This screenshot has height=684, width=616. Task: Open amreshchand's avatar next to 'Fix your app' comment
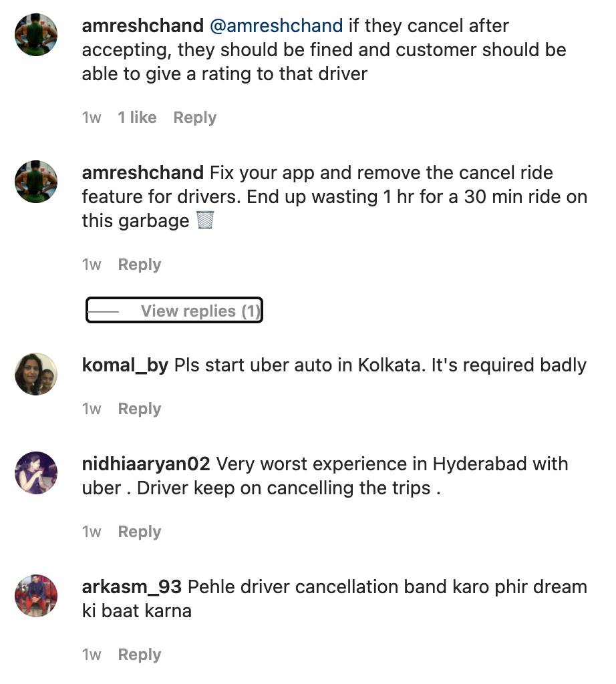tap(36, 181)
